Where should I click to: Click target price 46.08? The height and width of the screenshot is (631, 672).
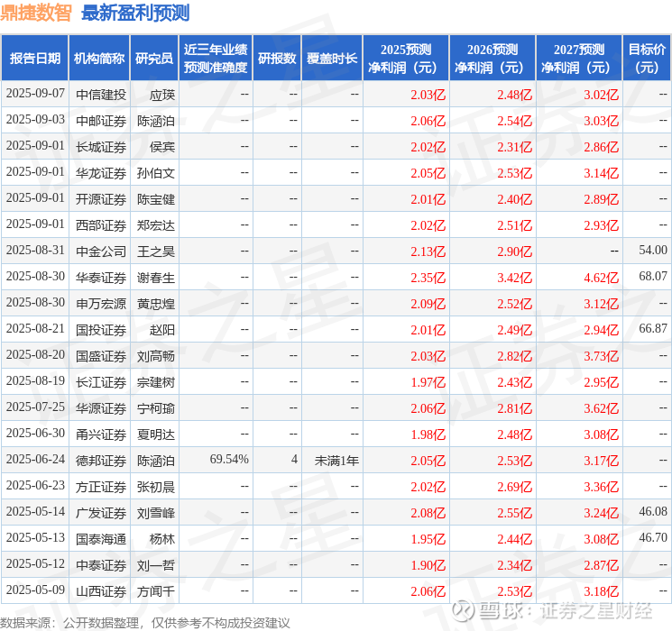point(653,511)
